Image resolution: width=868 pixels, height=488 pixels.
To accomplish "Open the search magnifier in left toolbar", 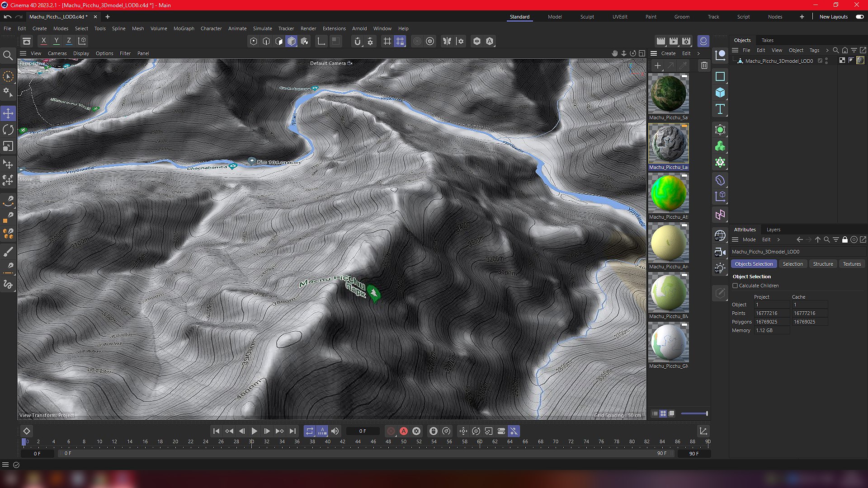I will tap(8, 56).
